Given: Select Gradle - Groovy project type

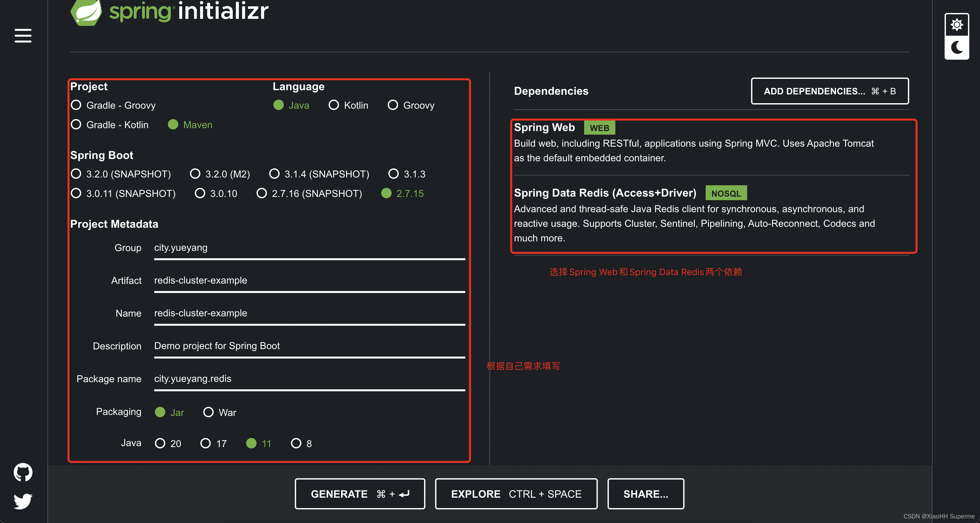Looking at the screenshot, I should coord(113,105).
